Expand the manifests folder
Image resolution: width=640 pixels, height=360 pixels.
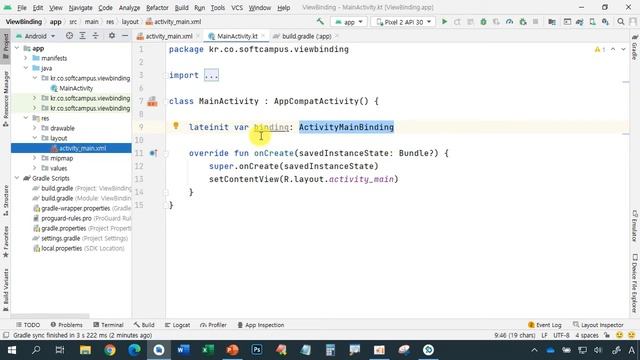[x=26, y=58]
